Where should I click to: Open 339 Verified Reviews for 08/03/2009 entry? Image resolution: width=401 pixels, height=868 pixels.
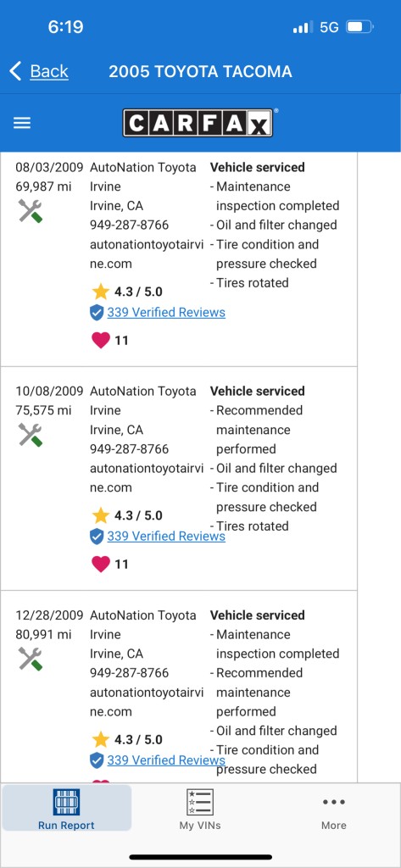click(x=166, y=312)
